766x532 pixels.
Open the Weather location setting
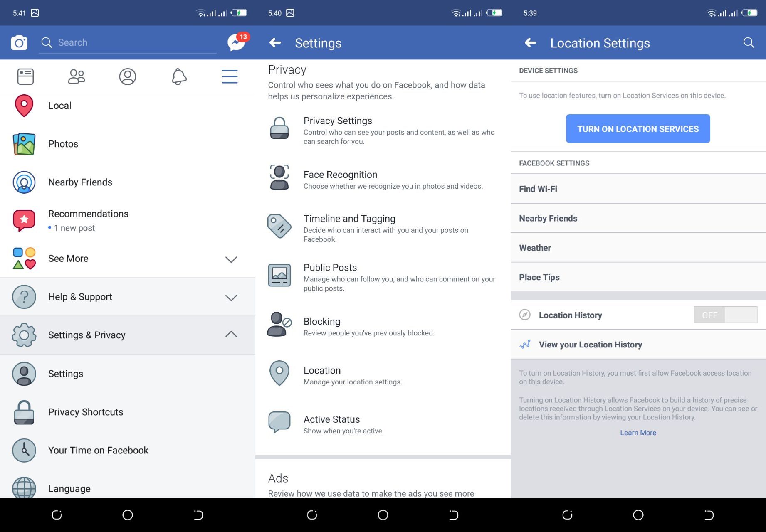pyautogui.click(x=638, y=248)
